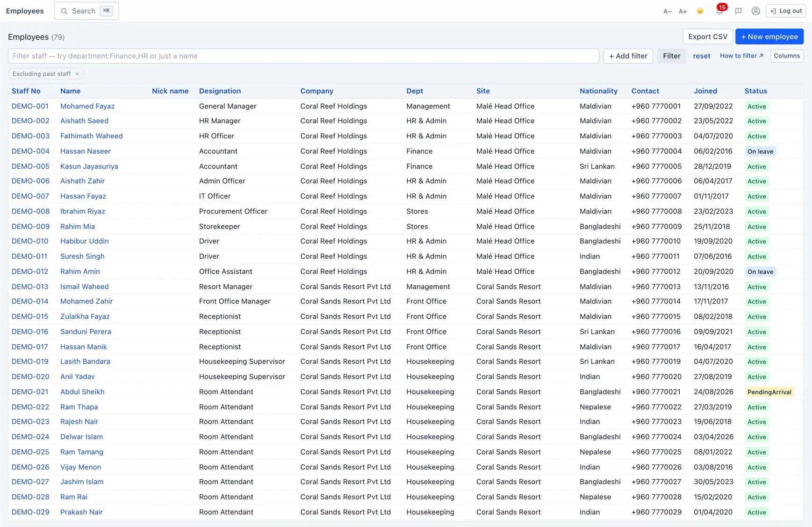The height and width of the screenshot is (527, 812).
Task: Click the Log out button
Action: [x=786, y=11]
